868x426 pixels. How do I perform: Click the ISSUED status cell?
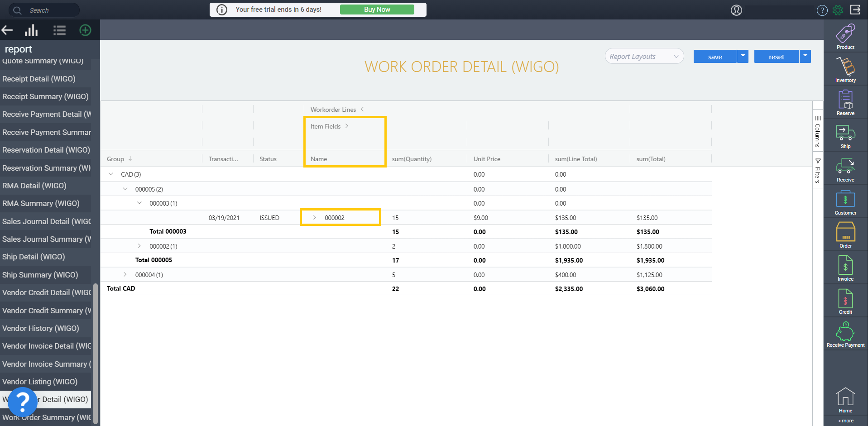pyautogui.click(x=269, y=218)
